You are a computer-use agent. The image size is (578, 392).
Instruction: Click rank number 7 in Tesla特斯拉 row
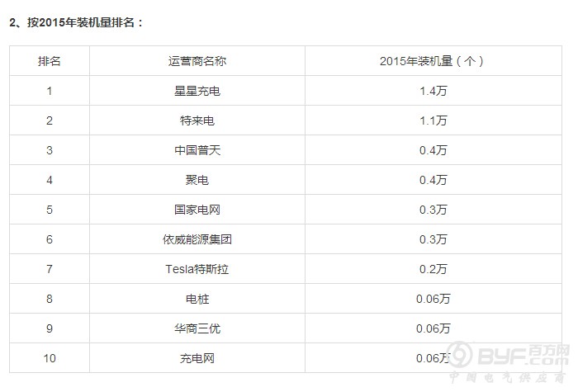tap(50, 269)
